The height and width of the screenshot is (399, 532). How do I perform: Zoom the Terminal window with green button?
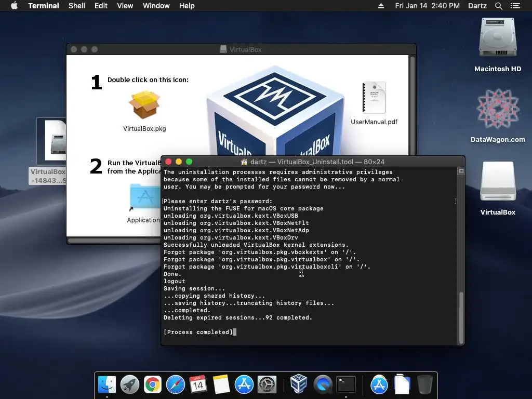pos(189,162)
